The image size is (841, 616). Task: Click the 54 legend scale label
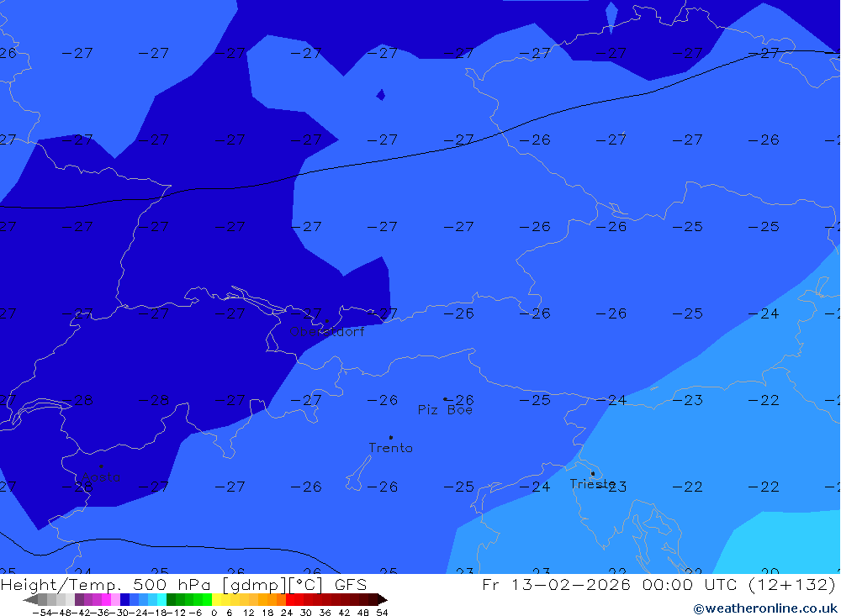pyautogui.click(x=382, y=613)
